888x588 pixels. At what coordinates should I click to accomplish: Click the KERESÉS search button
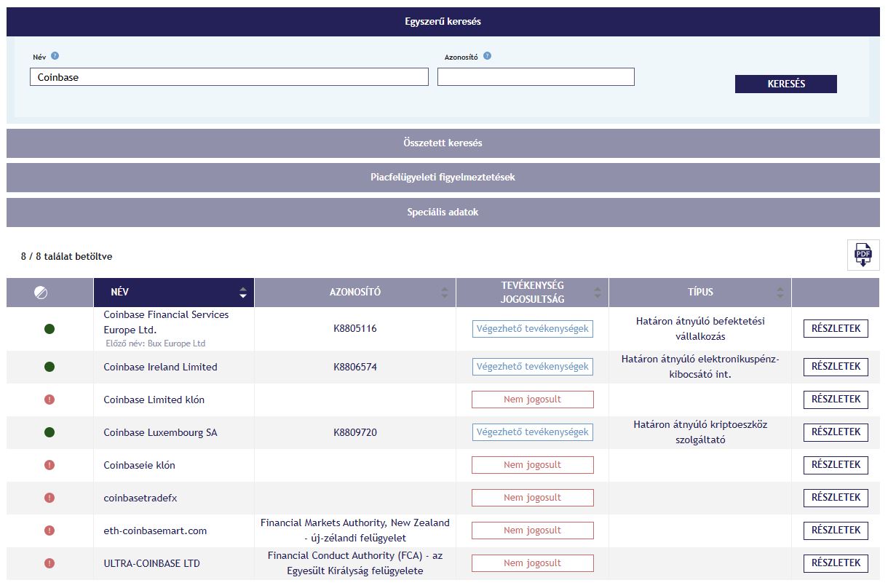[x=786, y=84]
